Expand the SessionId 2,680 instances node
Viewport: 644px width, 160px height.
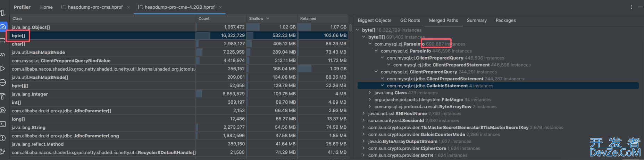364,120
